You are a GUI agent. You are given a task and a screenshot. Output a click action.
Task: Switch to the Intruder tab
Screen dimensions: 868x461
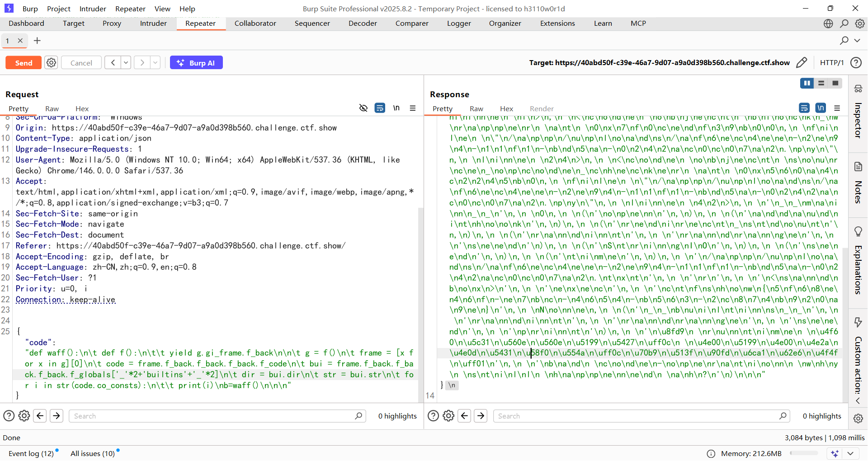(153, 24)
